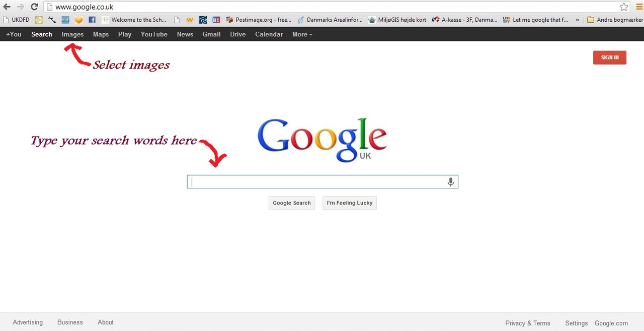Screen dimensions: 644x331
Task: Open the orange W bookmark icon
Action: (190, 20)
